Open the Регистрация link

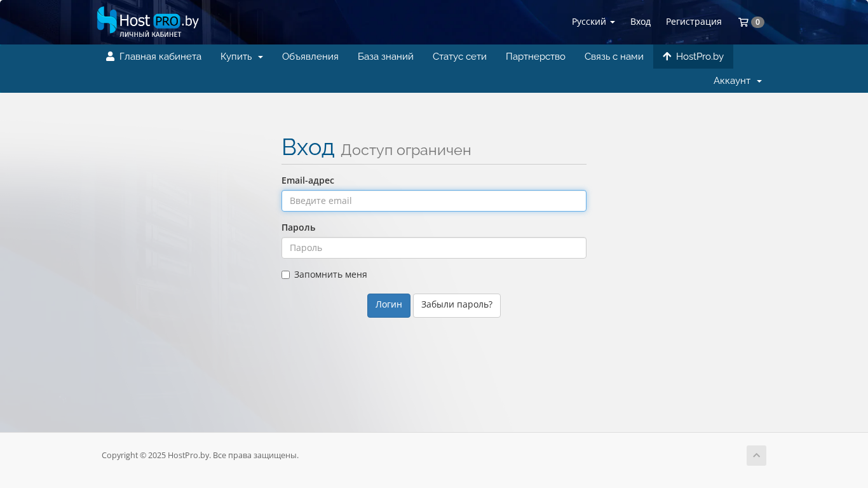tap(693, 22)
